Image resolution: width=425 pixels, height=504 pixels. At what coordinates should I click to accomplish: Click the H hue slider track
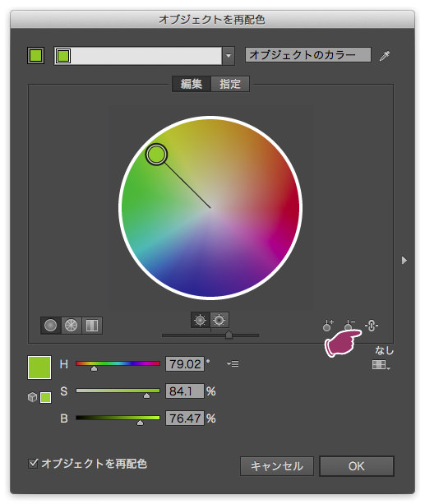pos(118,363)
